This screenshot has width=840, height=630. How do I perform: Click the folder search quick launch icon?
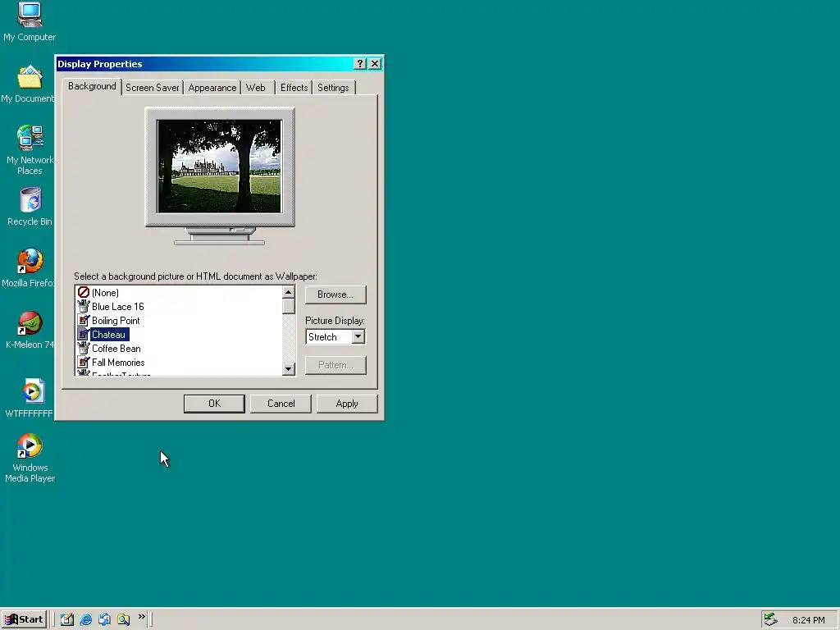pos(123,619)
